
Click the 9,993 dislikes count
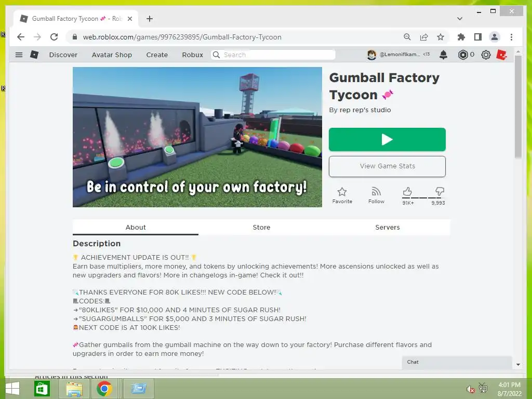(438, 203)
